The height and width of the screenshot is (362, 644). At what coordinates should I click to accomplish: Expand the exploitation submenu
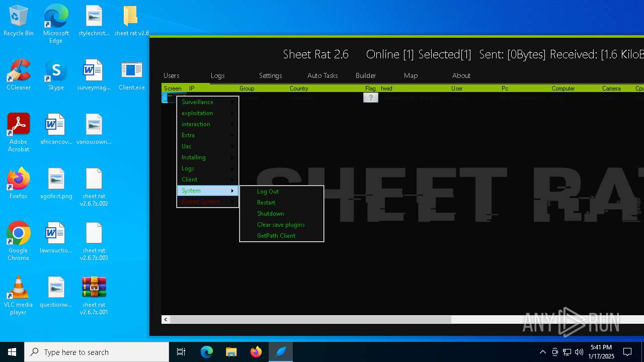pos(208,113)
